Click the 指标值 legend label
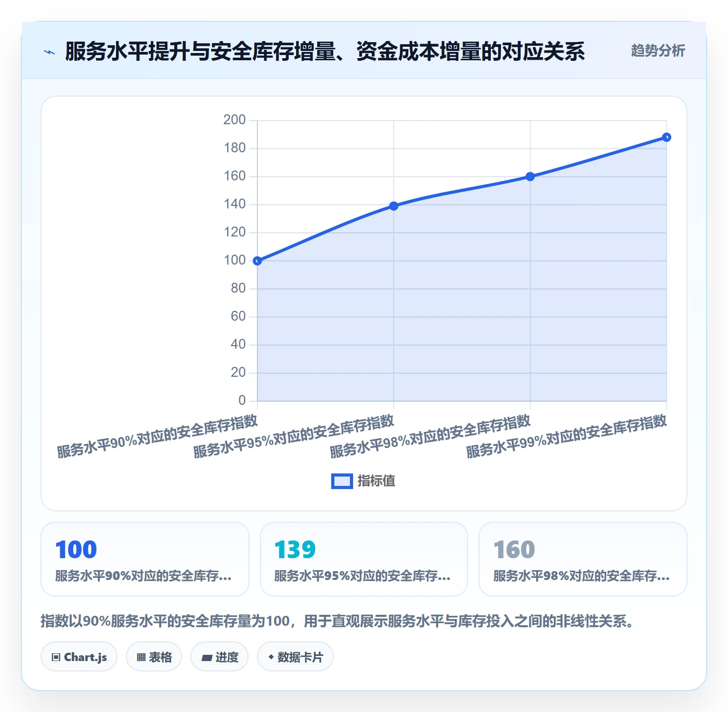The image size is (728, 712). click(376, 481)
